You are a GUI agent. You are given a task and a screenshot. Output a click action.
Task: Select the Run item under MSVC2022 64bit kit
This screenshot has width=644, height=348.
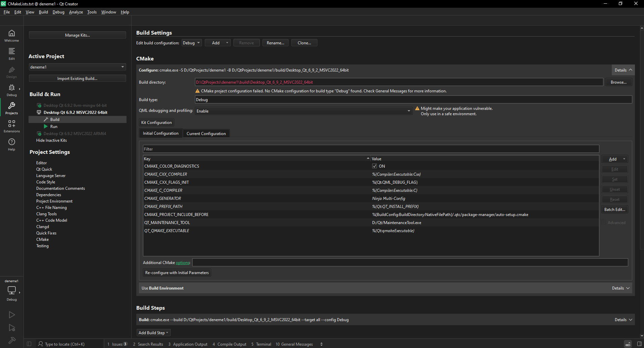click(54, 127)
